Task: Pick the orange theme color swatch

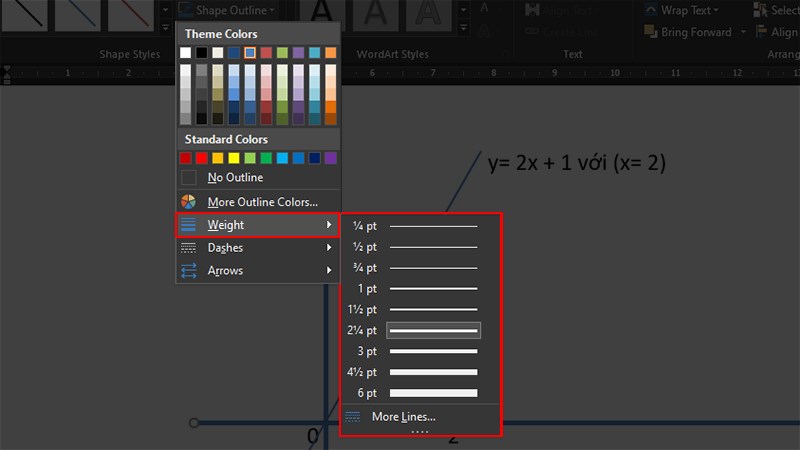Action: pyautogui.click(x=331, y=53)
